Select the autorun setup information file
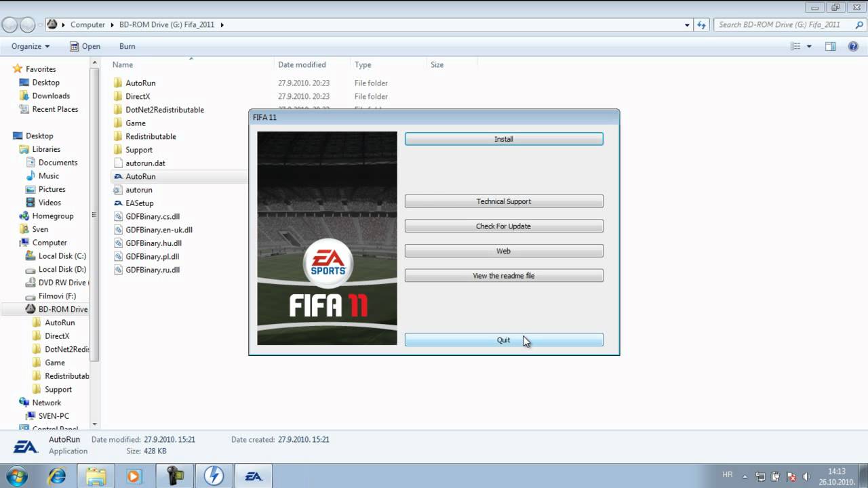This screenshot has width=868, height=488. click(x=138, y=190)
